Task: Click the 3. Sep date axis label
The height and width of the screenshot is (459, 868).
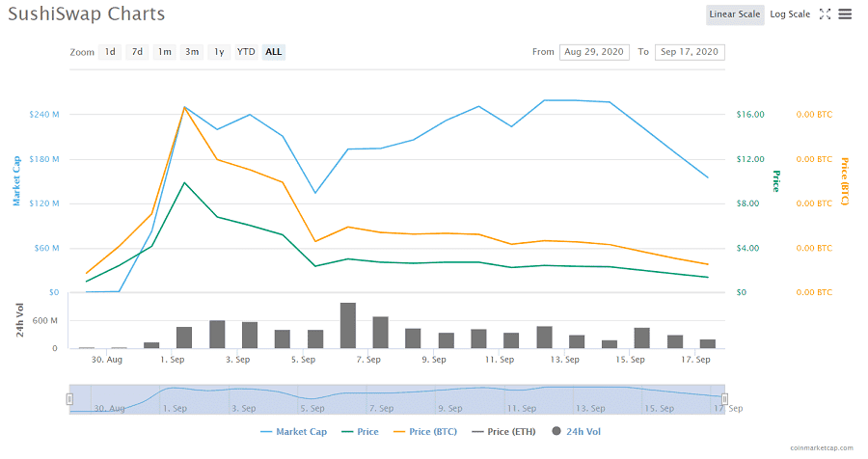Action: [237, 360]
